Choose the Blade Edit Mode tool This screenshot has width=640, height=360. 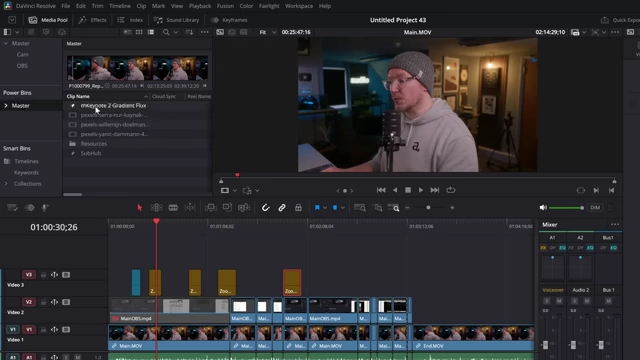173,208
